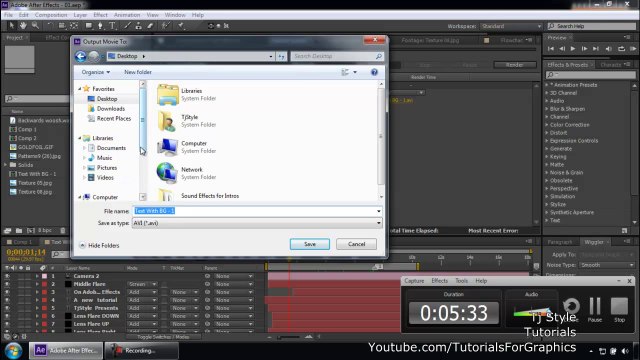Open the Network system folder icon
This screenshot has width=640, height=360.
tap(167, 173)
